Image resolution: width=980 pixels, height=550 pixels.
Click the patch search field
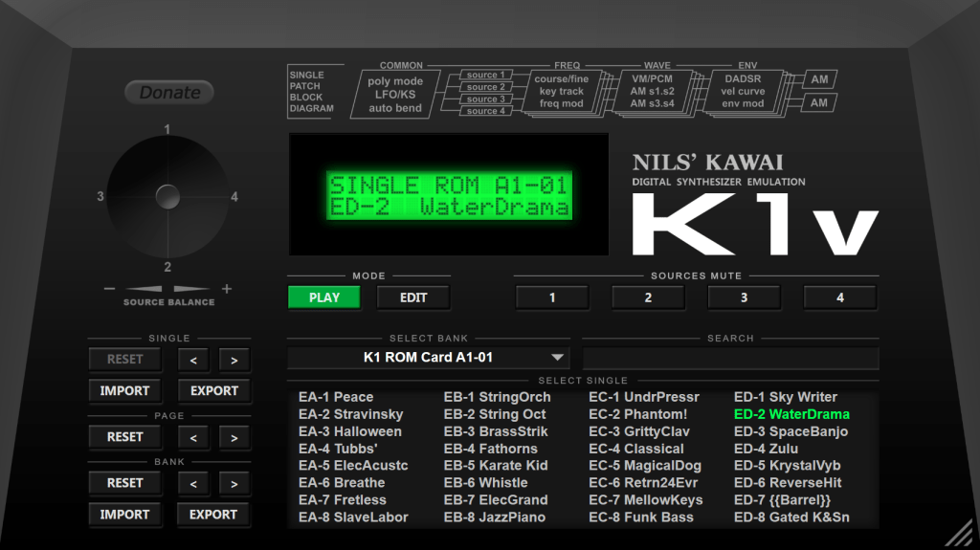click(x=730, y=358)
